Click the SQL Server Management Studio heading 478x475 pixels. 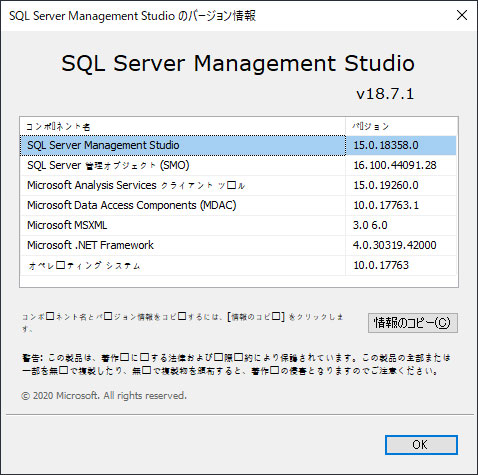pyautogui.click(x=238, y=63)
